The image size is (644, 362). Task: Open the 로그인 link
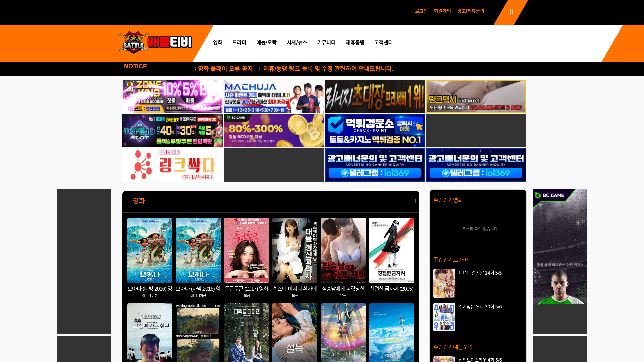pos(421,11)
